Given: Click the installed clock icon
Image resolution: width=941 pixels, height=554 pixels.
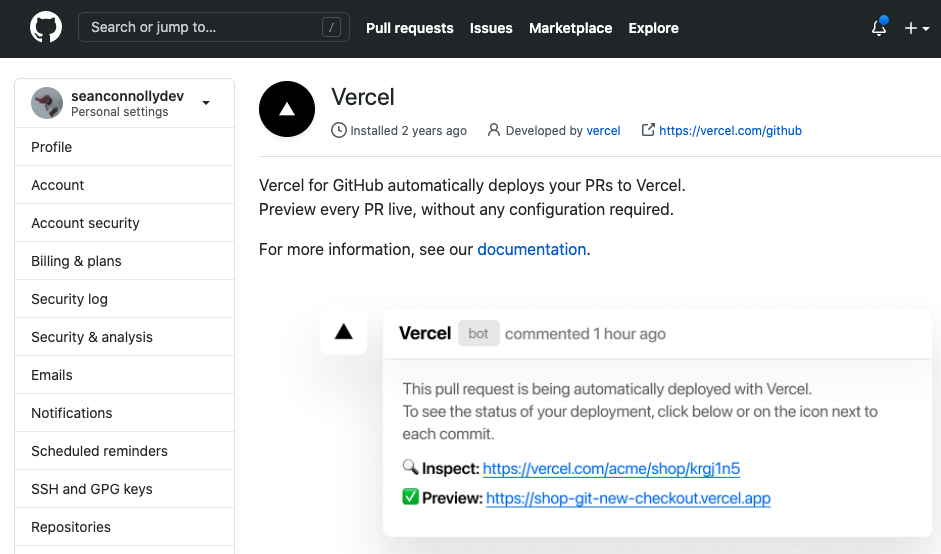Looking at the screenshot, I should point(338,130).
